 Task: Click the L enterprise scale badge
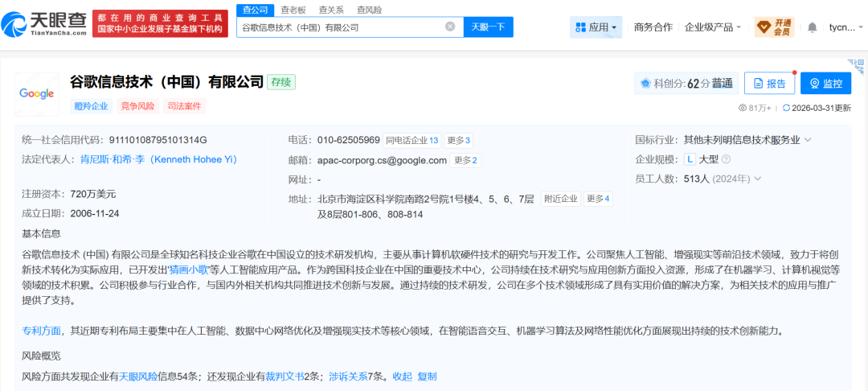point(690,159)
